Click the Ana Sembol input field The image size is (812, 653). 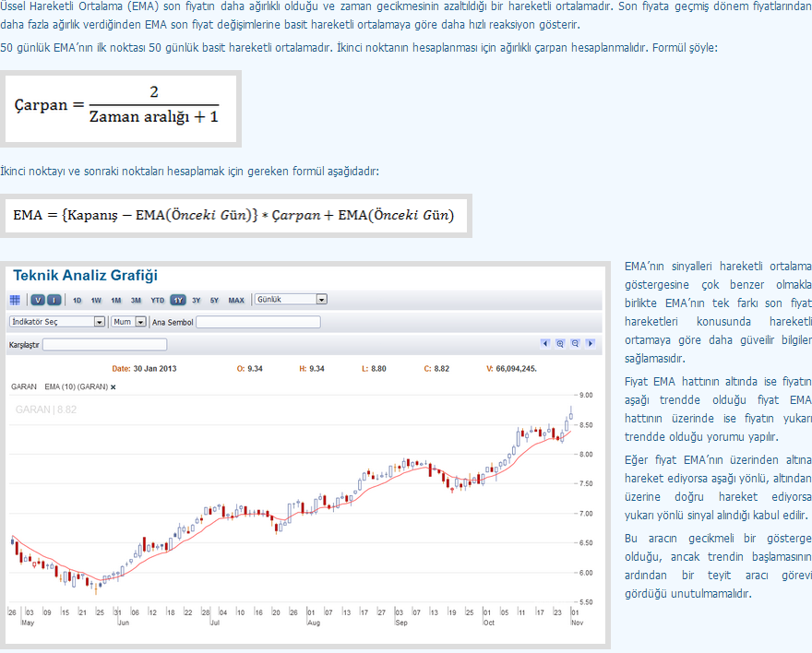(x=258, y=323)
